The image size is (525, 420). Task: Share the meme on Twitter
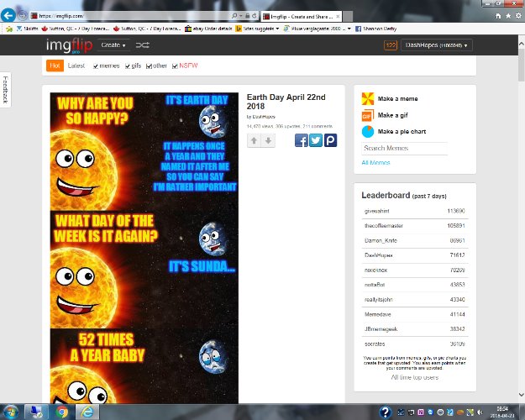[316, 140]
